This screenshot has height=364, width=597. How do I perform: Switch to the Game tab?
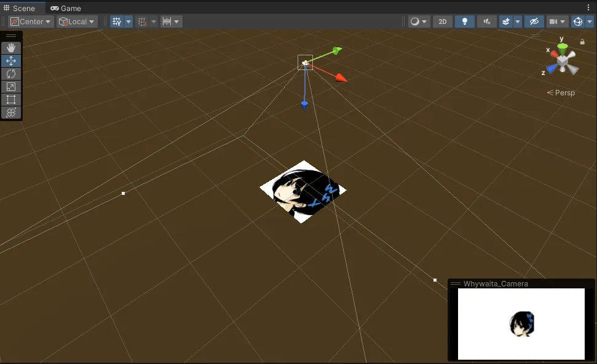pyautogui.click(x=66, y=8)
